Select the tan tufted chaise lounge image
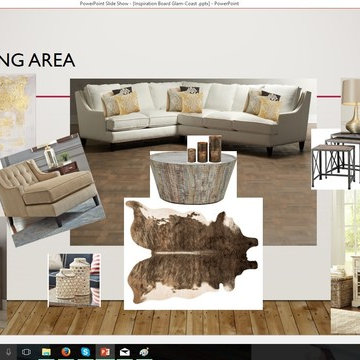Screen dimensions: 360x360 pyautogui.click(x=52, y=191)
